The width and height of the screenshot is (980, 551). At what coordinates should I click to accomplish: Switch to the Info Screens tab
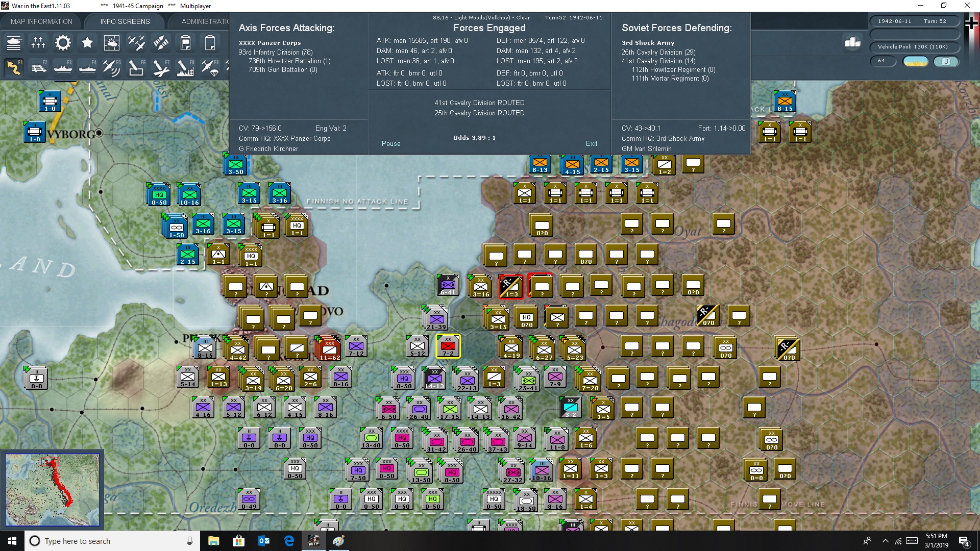pos(125,21)
